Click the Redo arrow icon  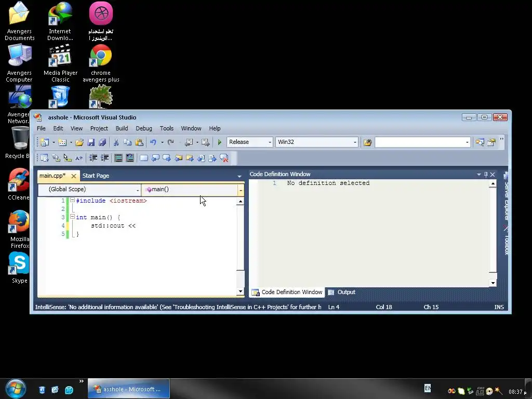pyautogui.click(x=170, y=142)
